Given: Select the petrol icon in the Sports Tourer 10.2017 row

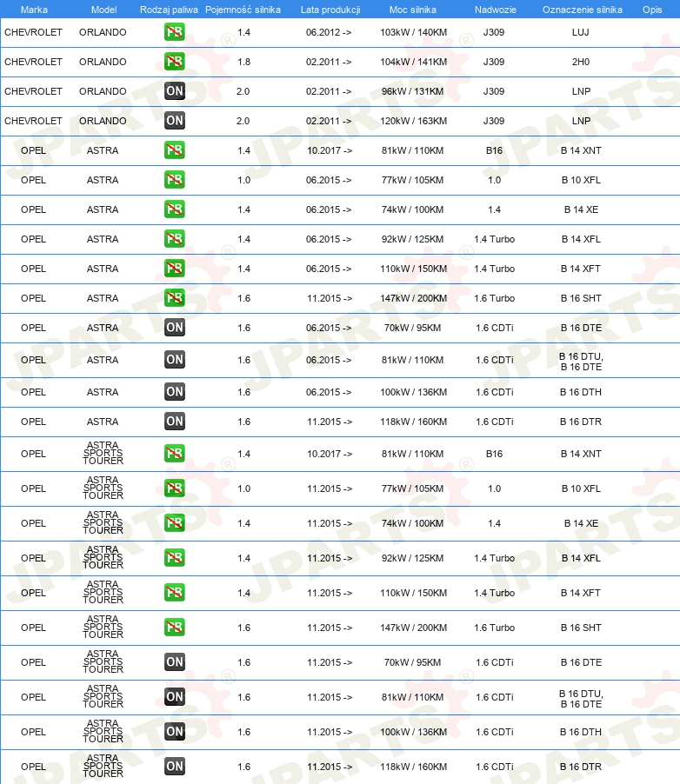Looking at the screenshot, I should coord(174,454).
